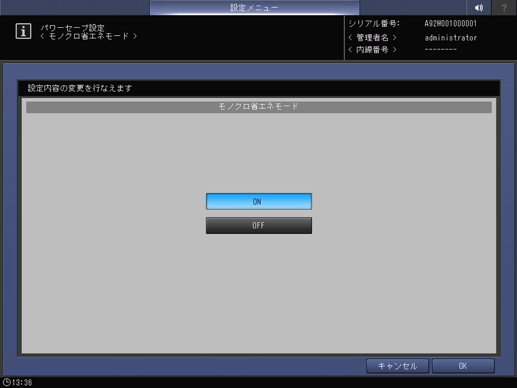Tap the speaker volume icon

(x=479, y=7)
